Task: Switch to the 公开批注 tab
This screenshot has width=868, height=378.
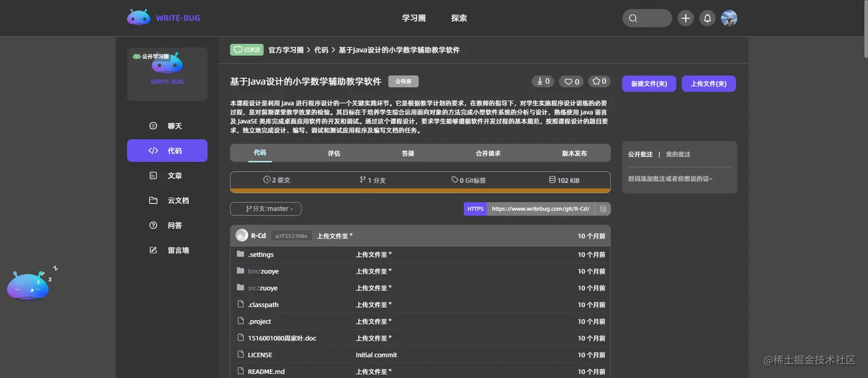Action: [x=640, y=155]
